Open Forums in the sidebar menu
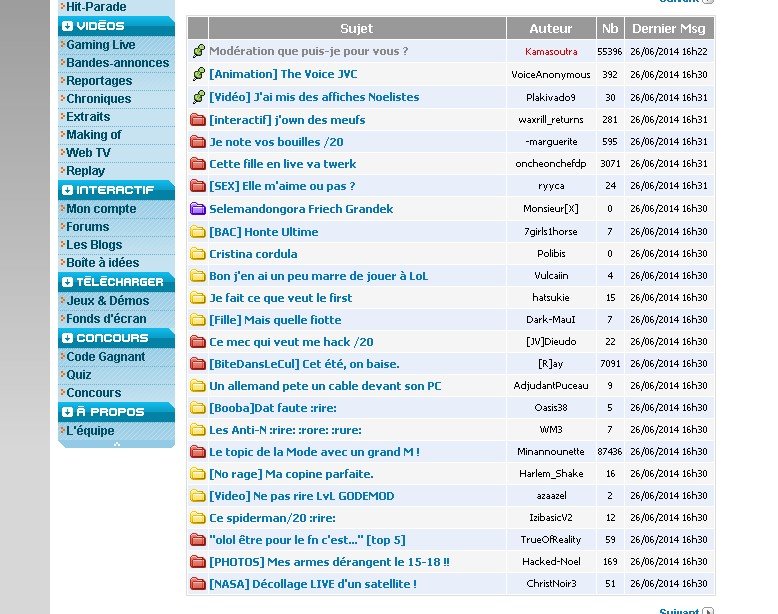 pyautogui.click(x=88, y=227)
